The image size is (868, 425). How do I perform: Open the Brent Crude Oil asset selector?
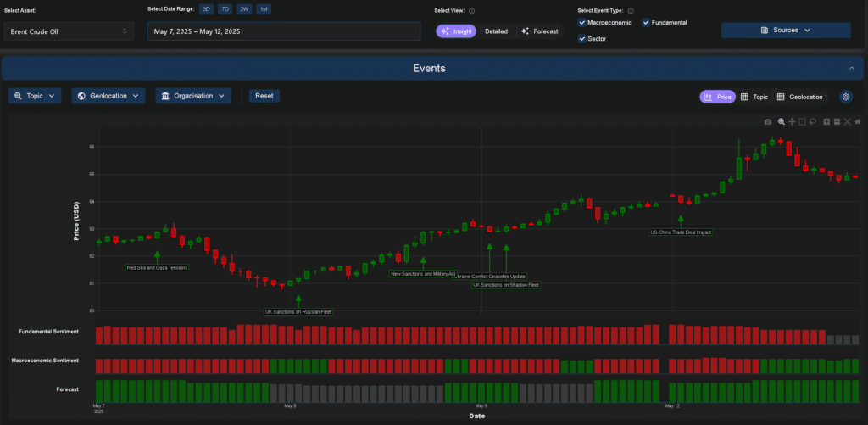[x=69, y=31]
